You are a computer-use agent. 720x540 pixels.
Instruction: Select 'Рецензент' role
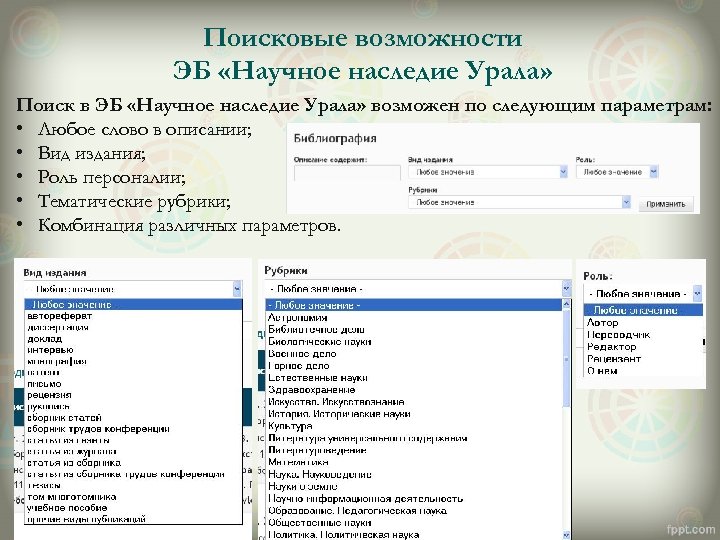tap(643, 359)
